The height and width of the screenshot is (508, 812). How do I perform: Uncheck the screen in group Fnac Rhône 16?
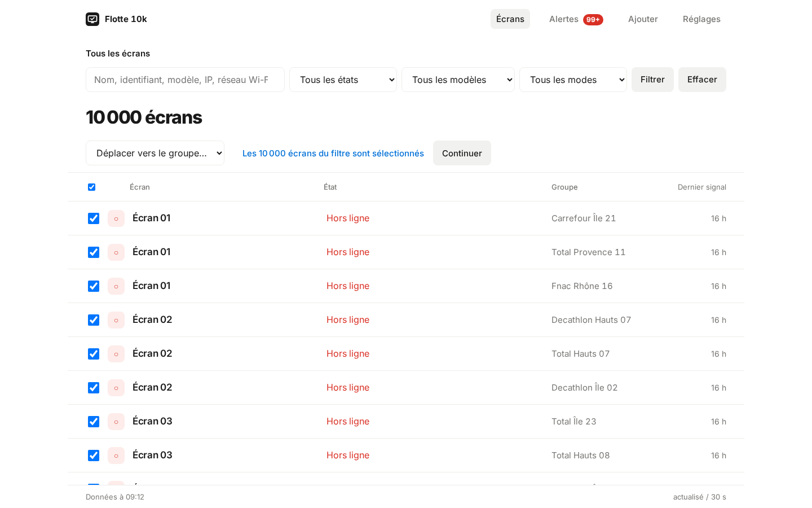click(94, 286)
